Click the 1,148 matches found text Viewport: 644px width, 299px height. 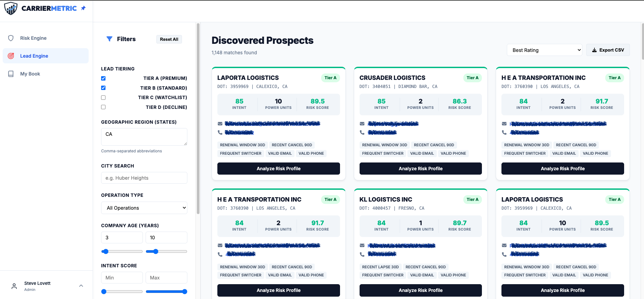234,53
